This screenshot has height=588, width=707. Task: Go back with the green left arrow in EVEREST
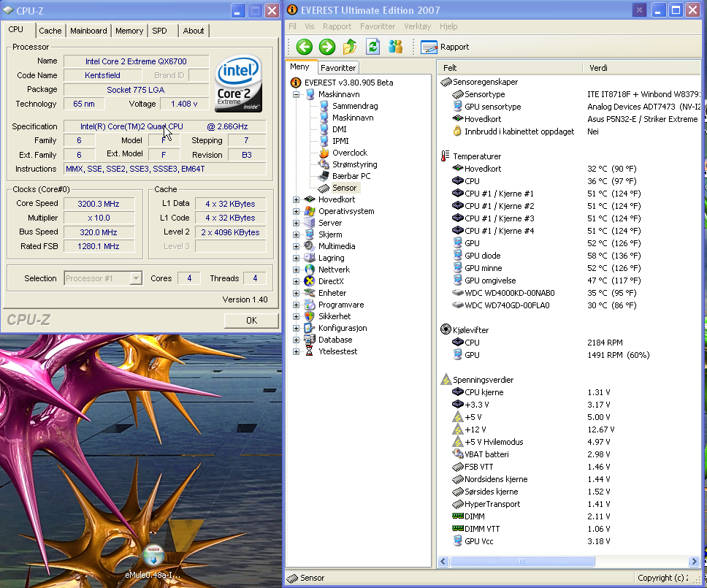[x=305, y=47]
